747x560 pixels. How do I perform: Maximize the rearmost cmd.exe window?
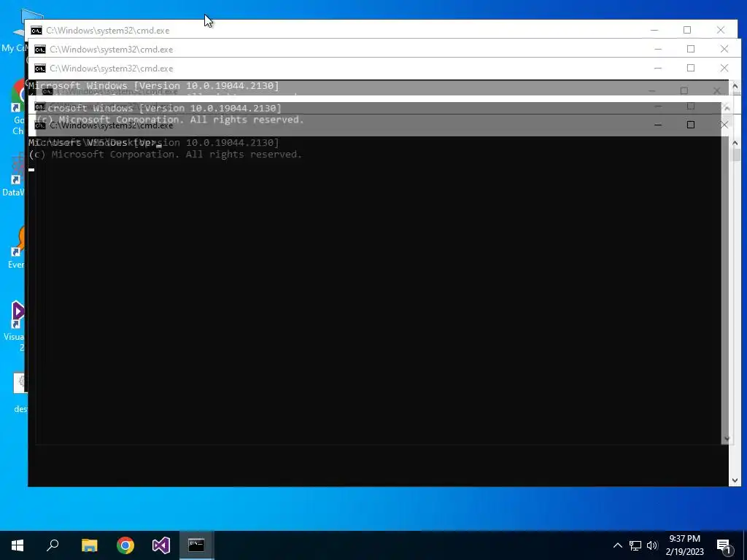[x=687, y=30]
